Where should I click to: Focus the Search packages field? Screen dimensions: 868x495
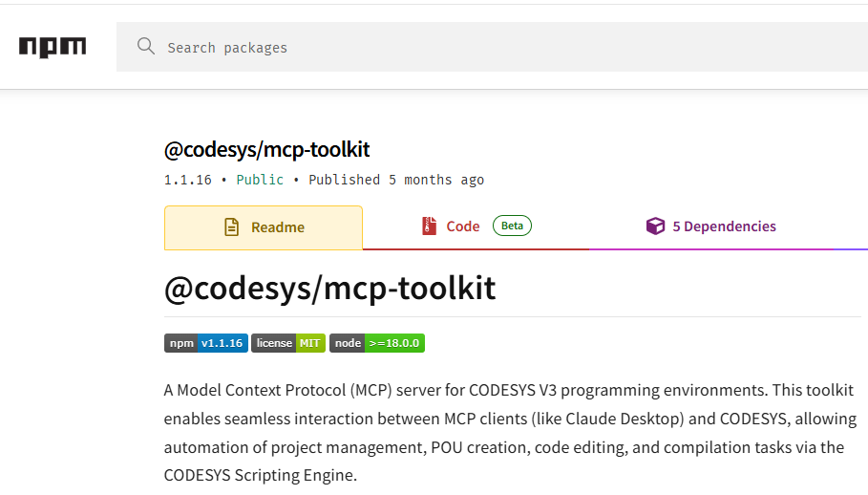pos(477,47)
